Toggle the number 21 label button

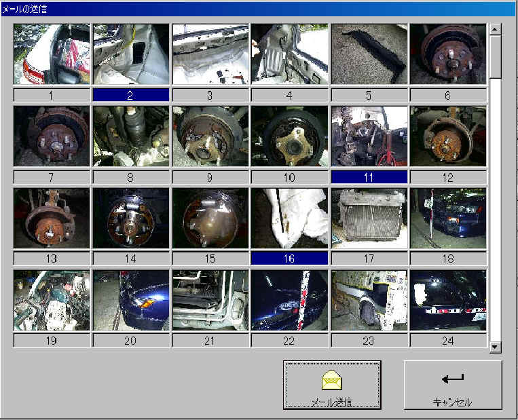tap(210, 341)
